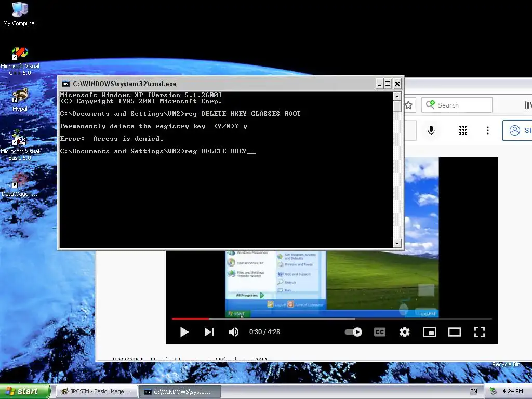Viewport: 532px width, 399px height.
Task: Open the three-dot settings menu
Action: pos(487,130)
